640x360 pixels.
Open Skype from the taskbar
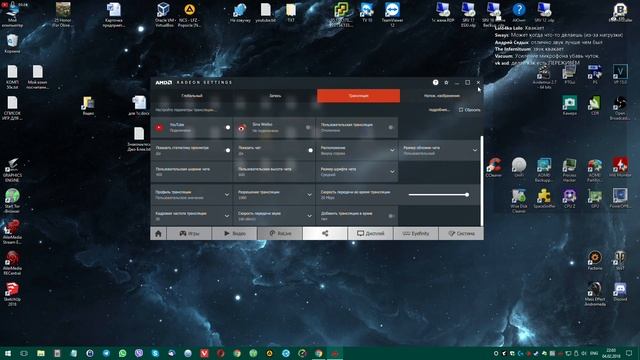coord(155,353)
